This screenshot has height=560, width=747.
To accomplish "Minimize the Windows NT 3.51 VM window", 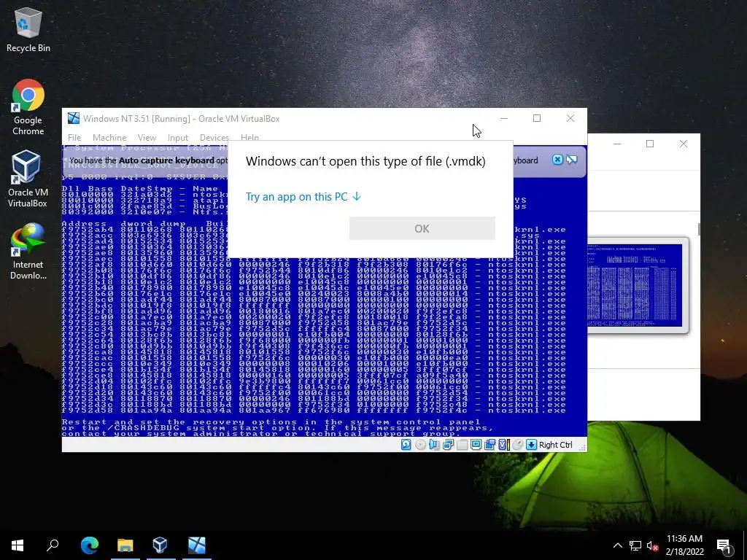I will [x=504, y=118].
